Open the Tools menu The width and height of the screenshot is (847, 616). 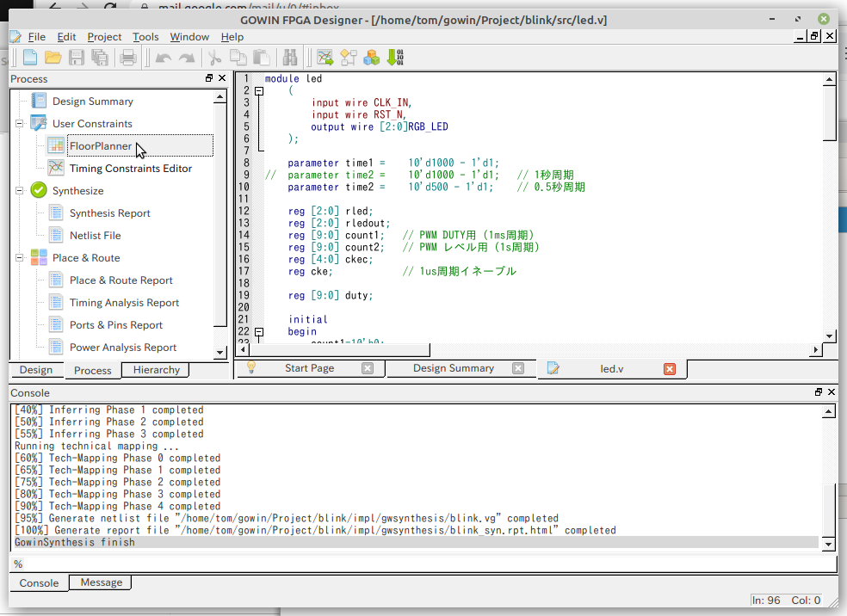[x=145, y=37]
